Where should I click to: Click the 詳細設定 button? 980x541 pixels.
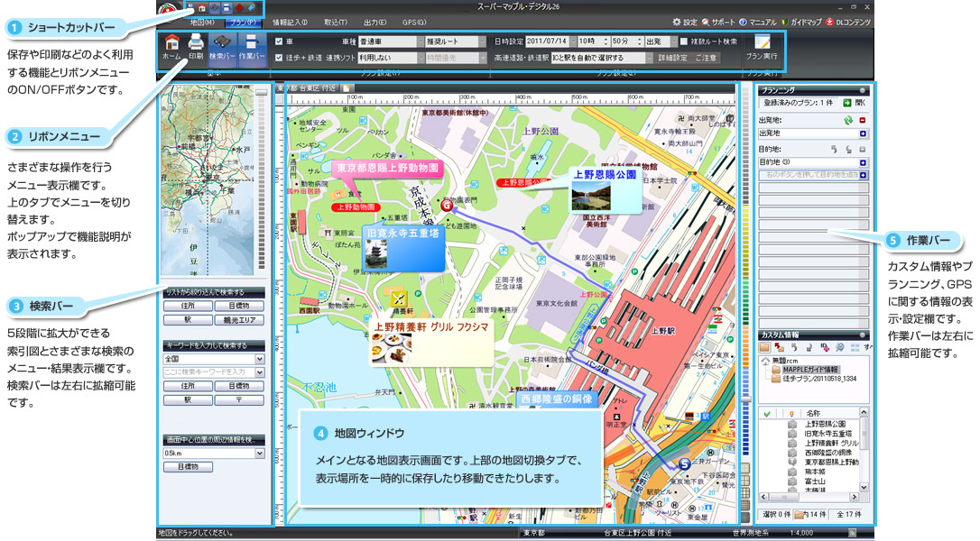click(x=672, y=57)
